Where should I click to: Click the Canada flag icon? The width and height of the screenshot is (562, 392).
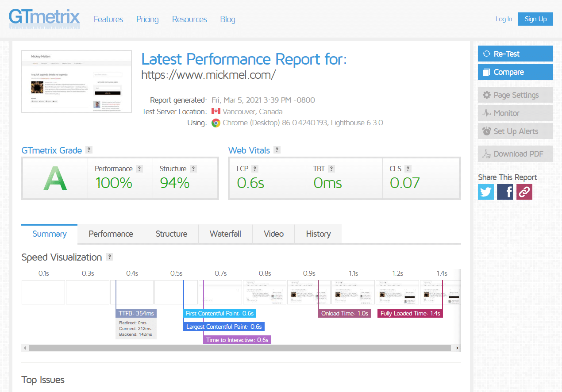coord(216,111)
